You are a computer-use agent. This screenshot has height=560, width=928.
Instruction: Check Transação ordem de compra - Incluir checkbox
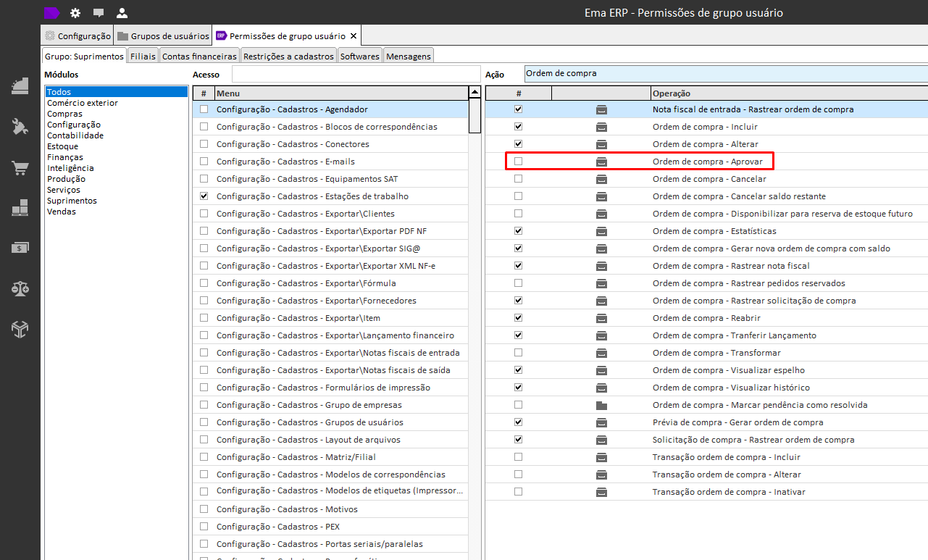[518, 456]
